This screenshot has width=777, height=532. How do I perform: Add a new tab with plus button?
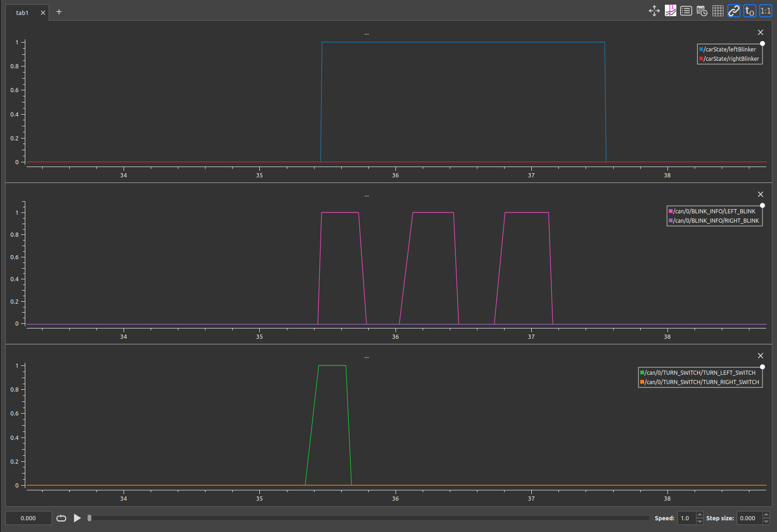click(x=59, y=12)
